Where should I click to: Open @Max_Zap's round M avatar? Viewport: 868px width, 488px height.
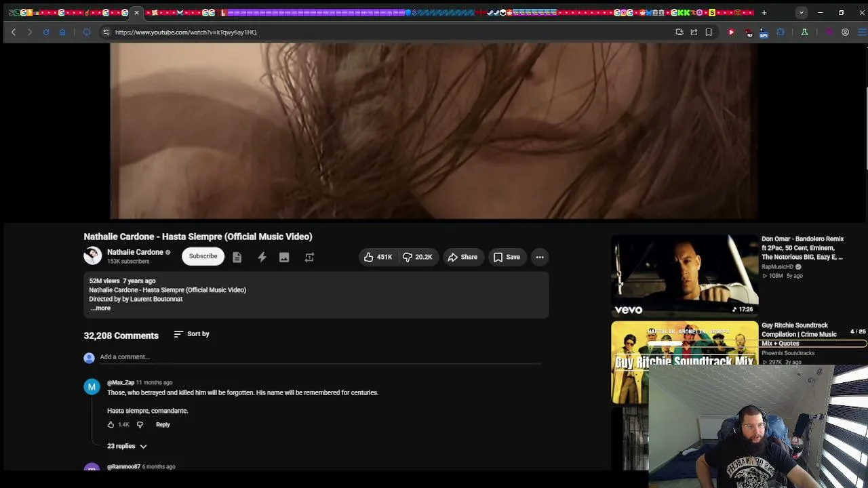[92, 387]
